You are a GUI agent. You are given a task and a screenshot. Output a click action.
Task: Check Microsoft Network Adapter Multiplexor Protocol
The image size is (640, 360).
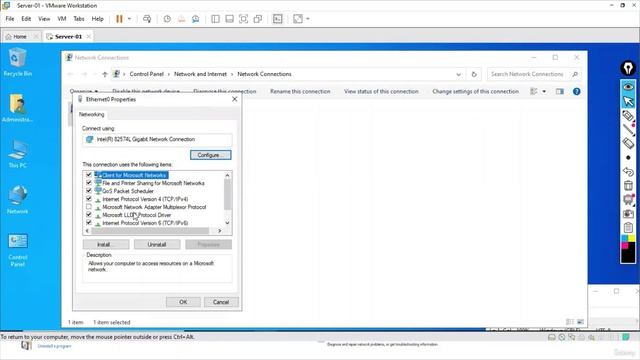[89, 207]
